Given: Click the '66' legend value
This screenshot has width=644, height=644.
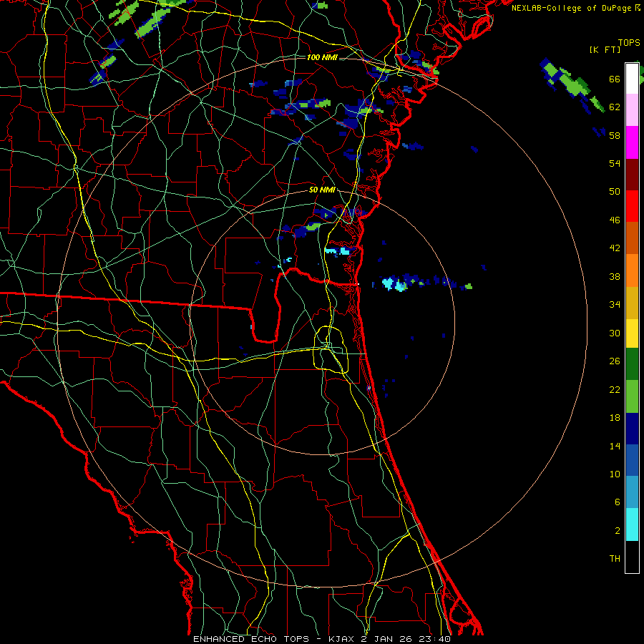Looking at the screenshot, I should pos(615,79).
